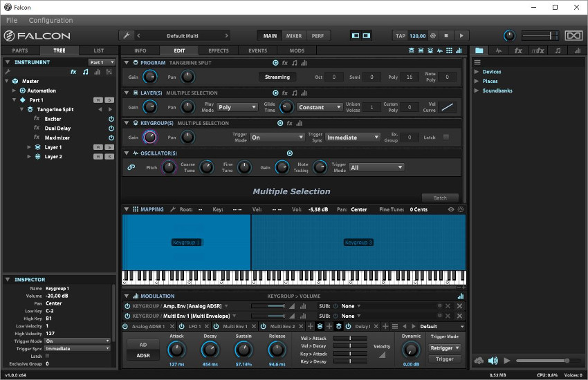588x380 pixels.
Task: Expand Layer 2 in the tree
Action: 29,157
